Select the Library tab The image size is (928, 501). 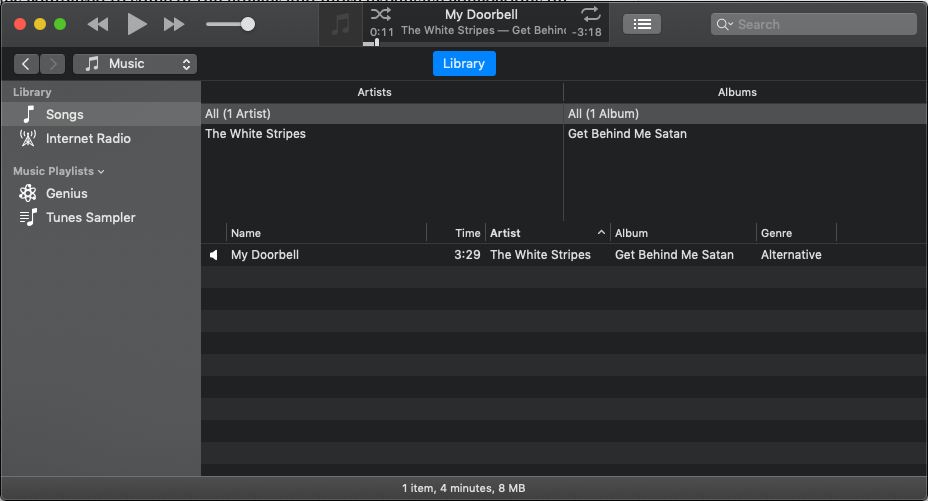tap(464, 63)
